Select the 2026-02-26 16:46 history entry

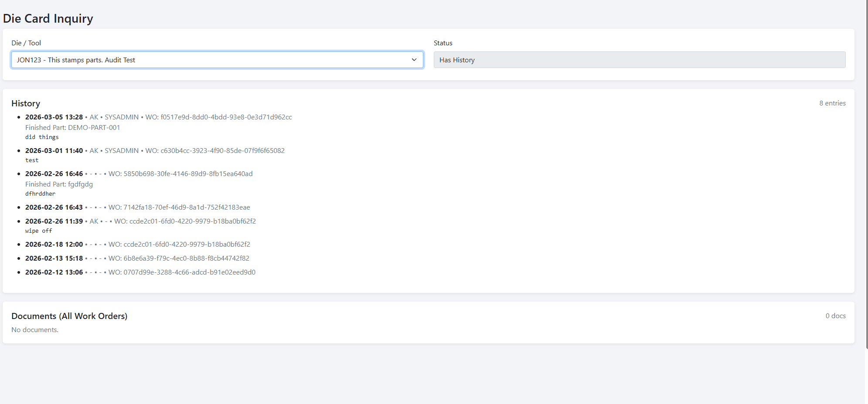click(x=54, y=173)
